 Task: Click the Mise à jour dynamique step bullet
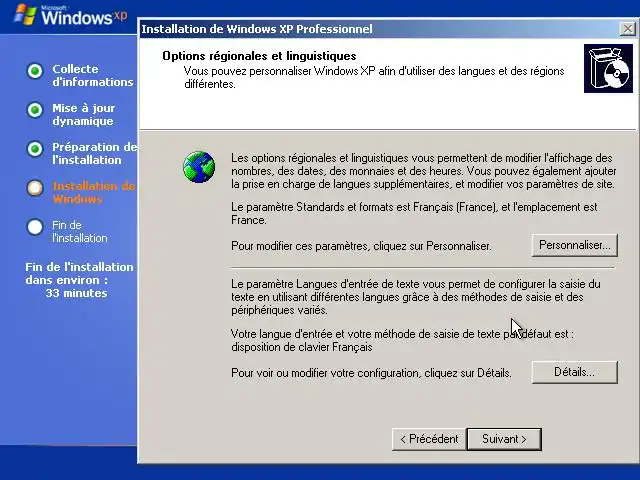click(35, 110)
